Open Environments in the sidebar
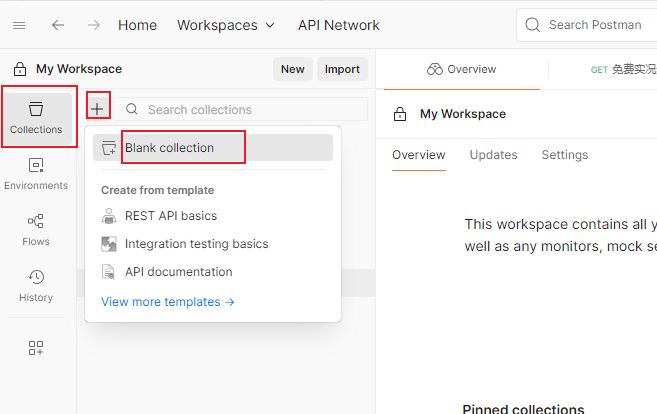Viewport: 657px width, 414px height. click(36, 174)
